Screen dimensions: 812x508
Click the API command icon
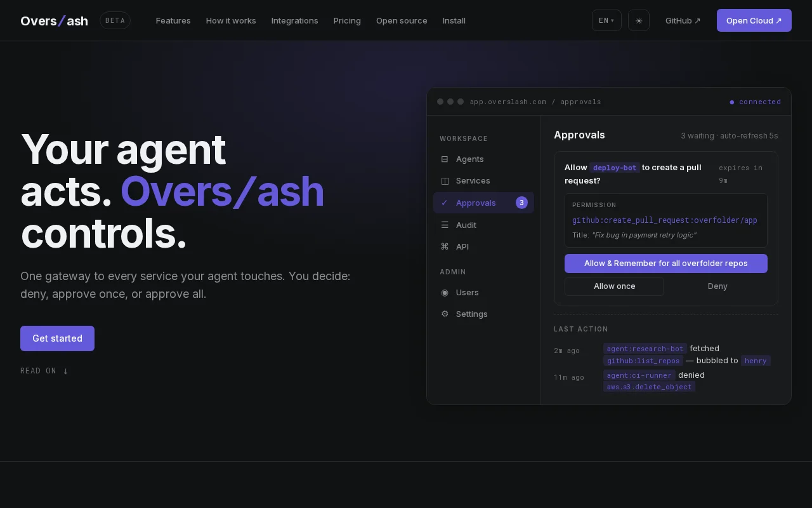[x=445, y=246]
